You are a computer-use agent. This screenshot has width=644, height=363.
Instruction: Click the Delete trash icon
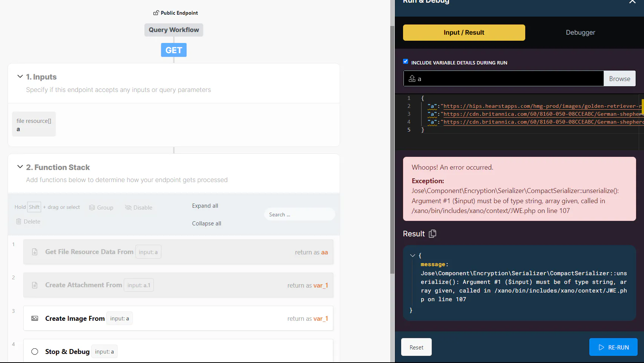(x=18, y=221)
